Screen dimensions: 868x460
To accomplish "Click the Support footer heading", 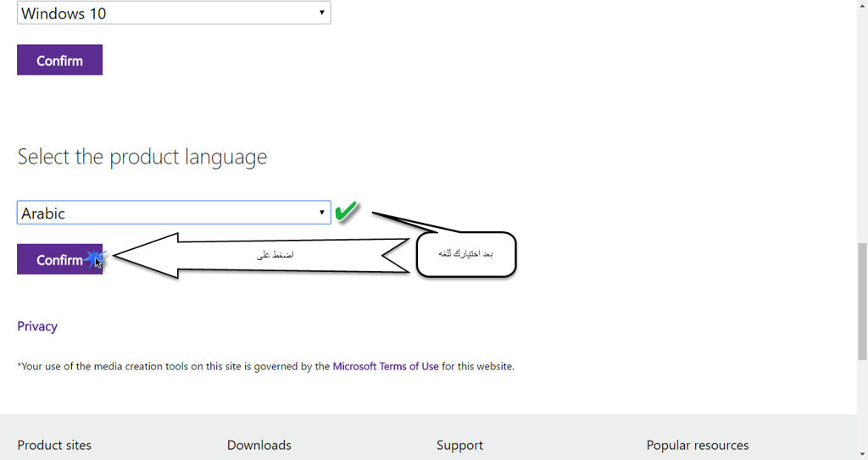I will [459, 445].
